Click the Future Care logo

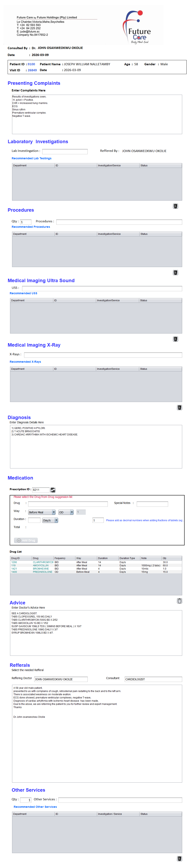pos(137,27)
